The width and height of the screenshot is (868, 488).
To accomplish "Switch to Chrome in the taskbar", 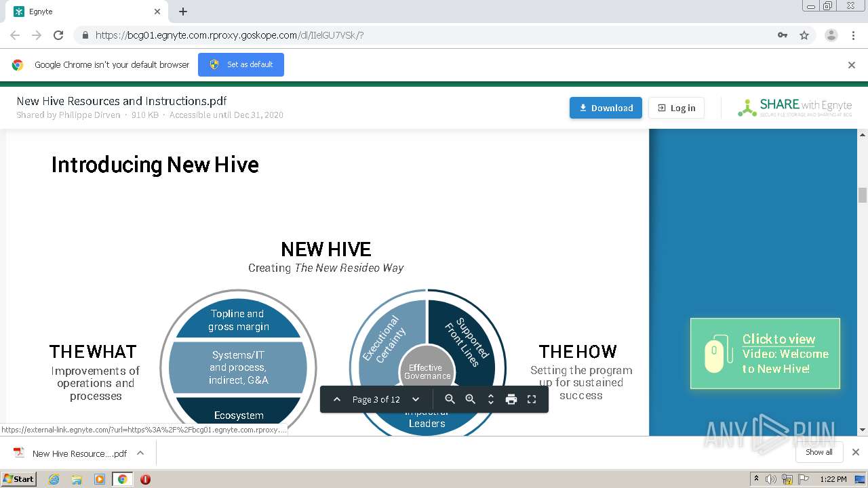I will (x=122, y=479).
